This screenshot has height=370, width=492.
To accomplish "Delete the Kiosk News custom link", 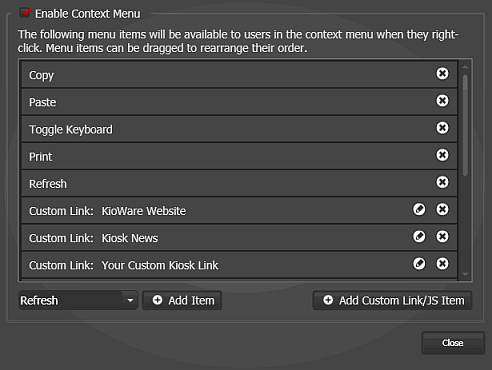I will point(442,236).
